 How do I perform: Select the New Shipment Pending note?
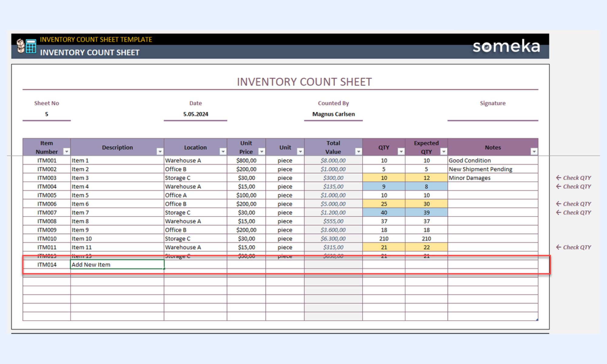[x=493, y=169]
